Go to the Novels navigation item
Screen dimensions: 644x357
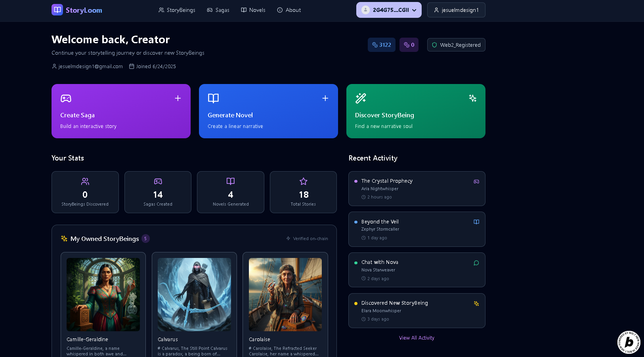pyautogui.click(x=253, y=10)
